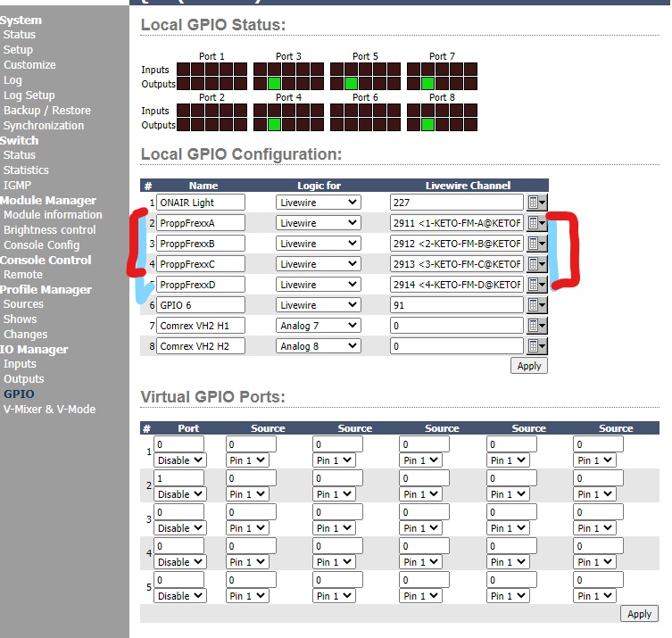Apply the Local GPIO Configuration changes

pyautogui.click(x=529, y=366)
